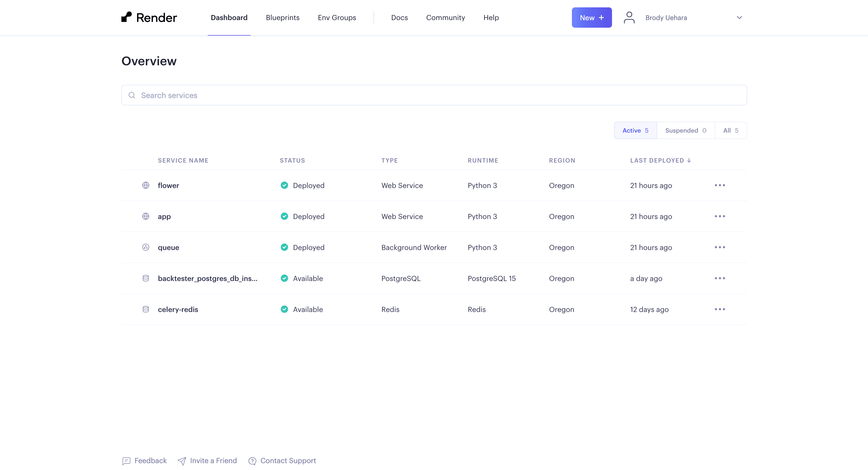Click the green status check for flower

(x=284, y=185)
